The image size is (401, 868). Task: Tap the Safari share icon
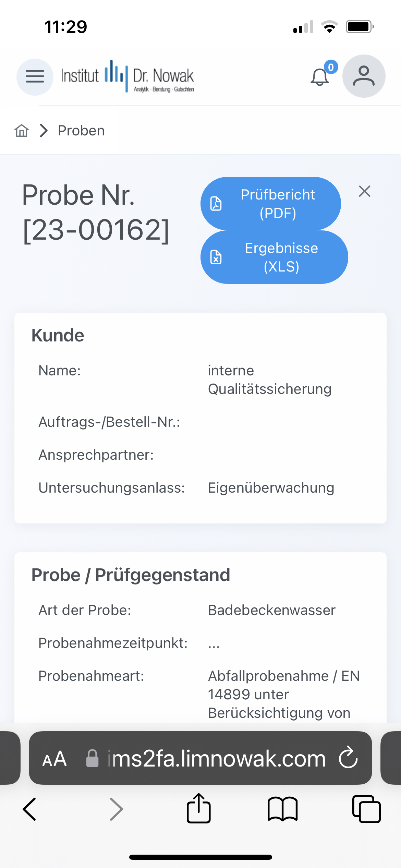(199, 809)
